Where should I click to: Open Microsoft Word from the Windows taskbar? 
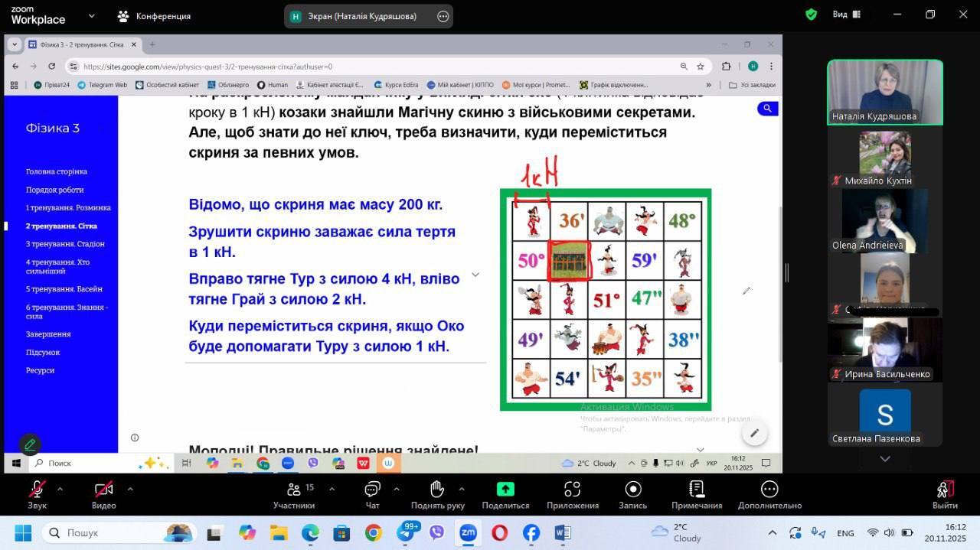click(562, 532)
